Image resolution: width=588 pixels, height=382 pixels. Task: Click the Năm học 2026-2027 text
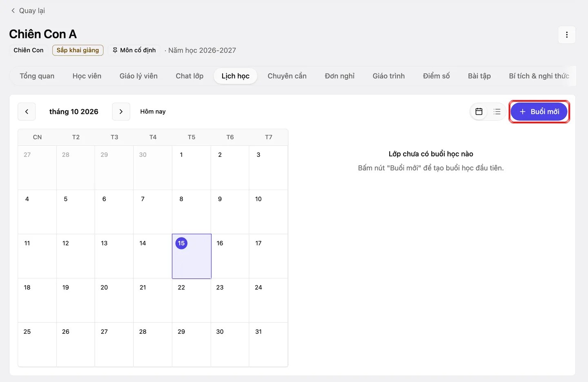(202, 50)
